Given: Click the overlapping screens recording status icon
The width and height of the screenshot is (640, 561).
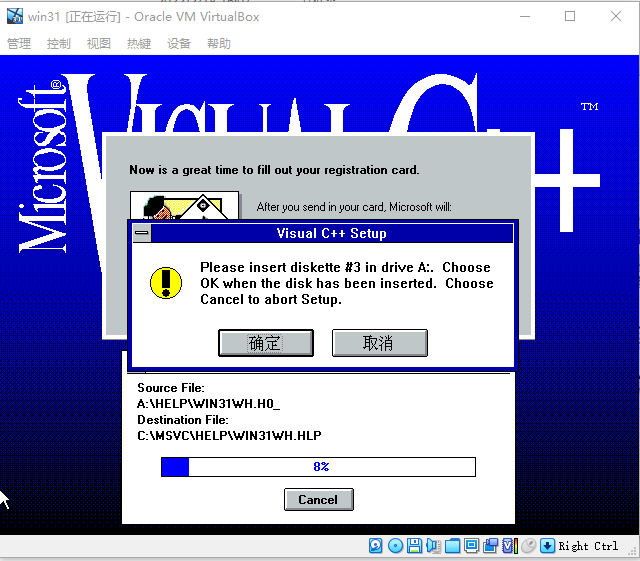Looking at the screenshot, I should point(490,545).
